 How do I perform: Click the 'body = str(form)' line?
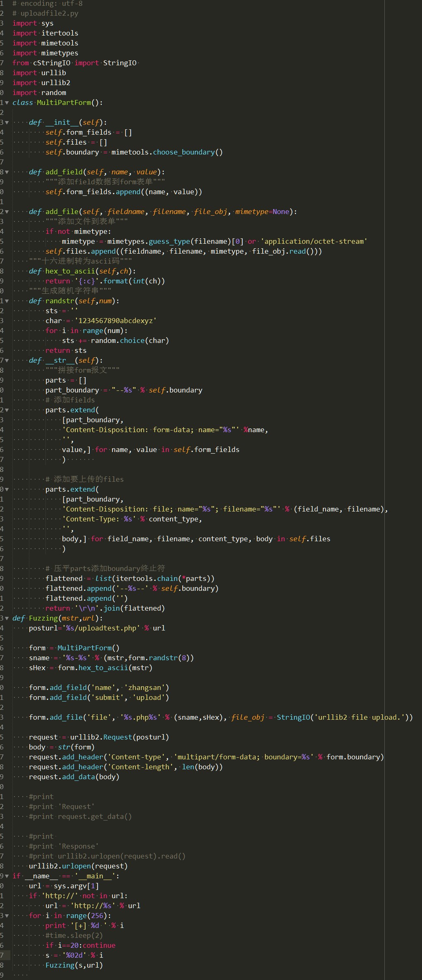(x=62, y=747)
